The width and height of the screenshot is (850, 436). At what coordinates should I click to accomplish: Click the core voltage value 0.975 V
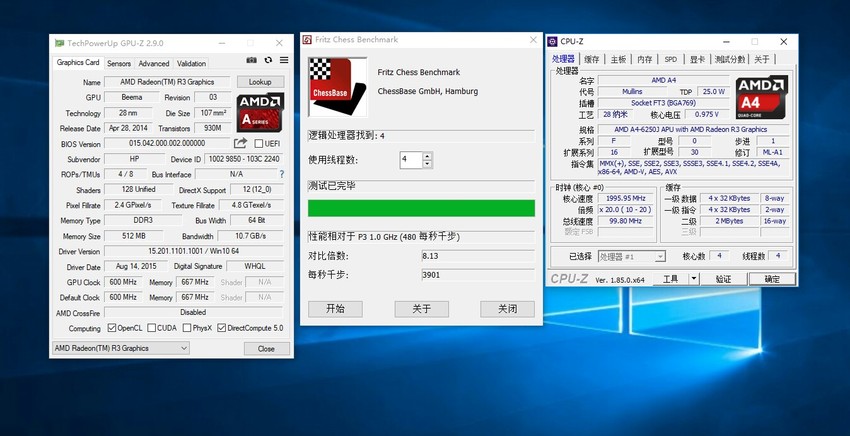pos(707,114)
